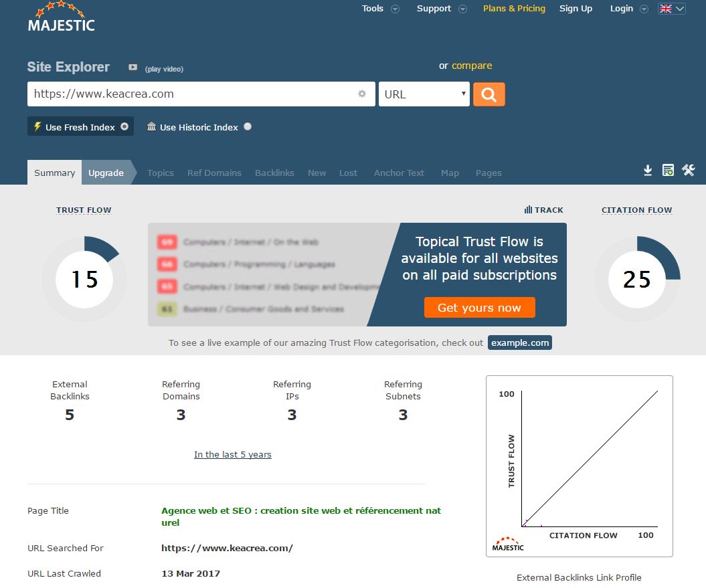The width and height of the screenshot is (706, 588).
Task: Open the Map tab
Action: coord(450,173)
